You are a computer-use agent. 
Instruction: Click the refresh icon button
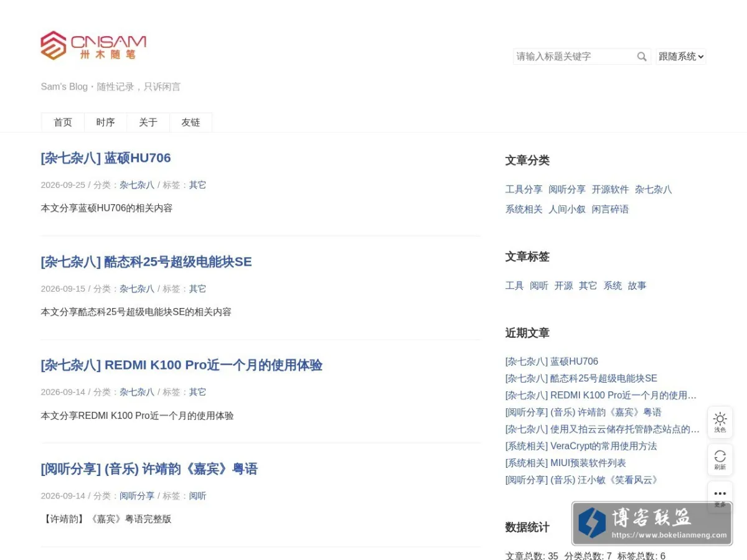pos(720,460)
